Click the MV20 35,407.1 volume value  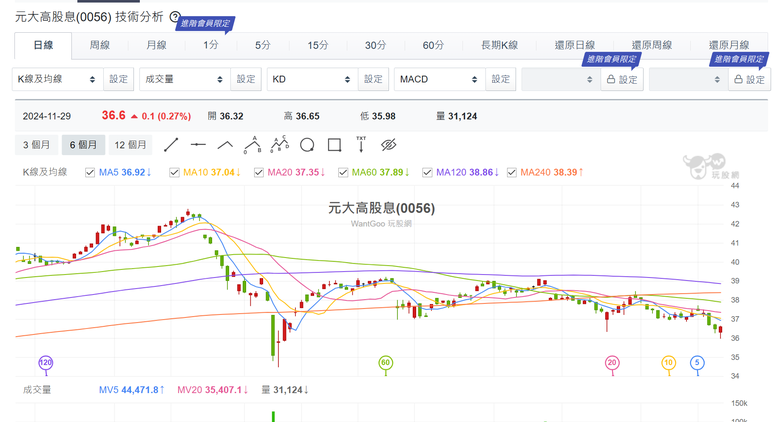click(212, 390)
